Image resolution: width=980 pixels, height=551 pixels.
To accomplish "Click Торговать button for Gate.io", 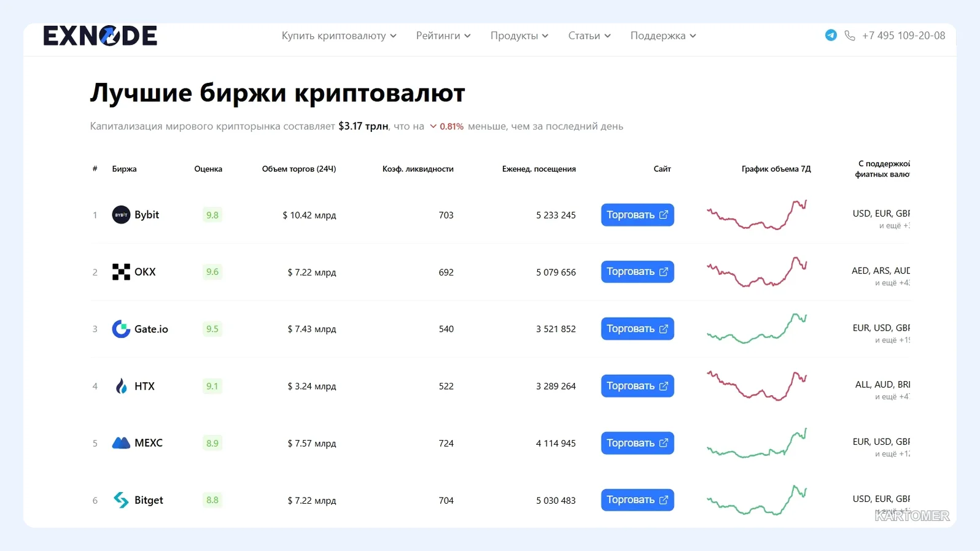I will click(637, 329).
